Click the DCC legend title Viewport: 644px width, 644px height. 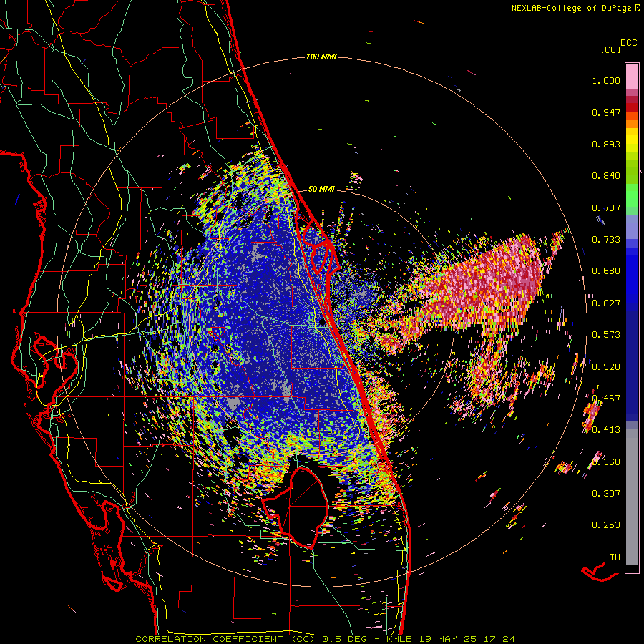click(x=628, y=43)
